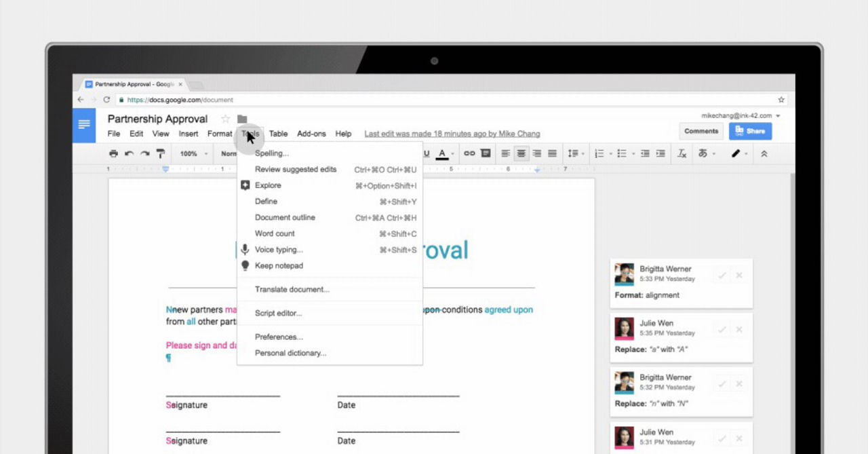Click the Undo icon

point(130,153)
